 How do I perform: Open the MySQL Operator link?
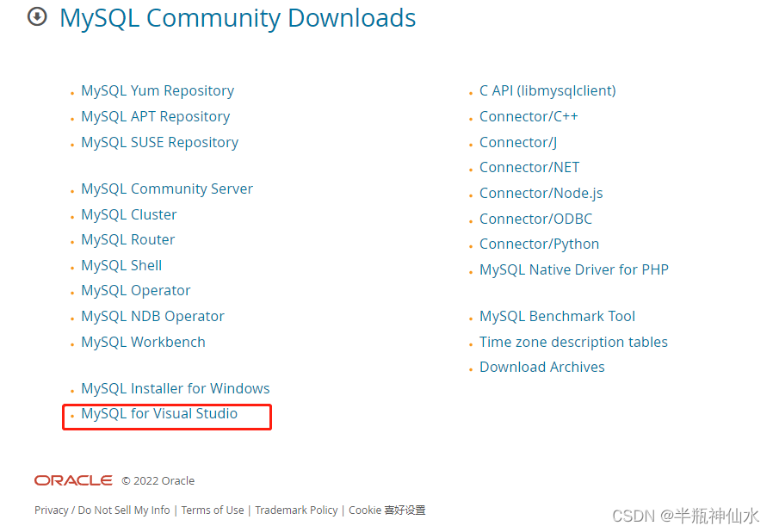coord(135,290)
